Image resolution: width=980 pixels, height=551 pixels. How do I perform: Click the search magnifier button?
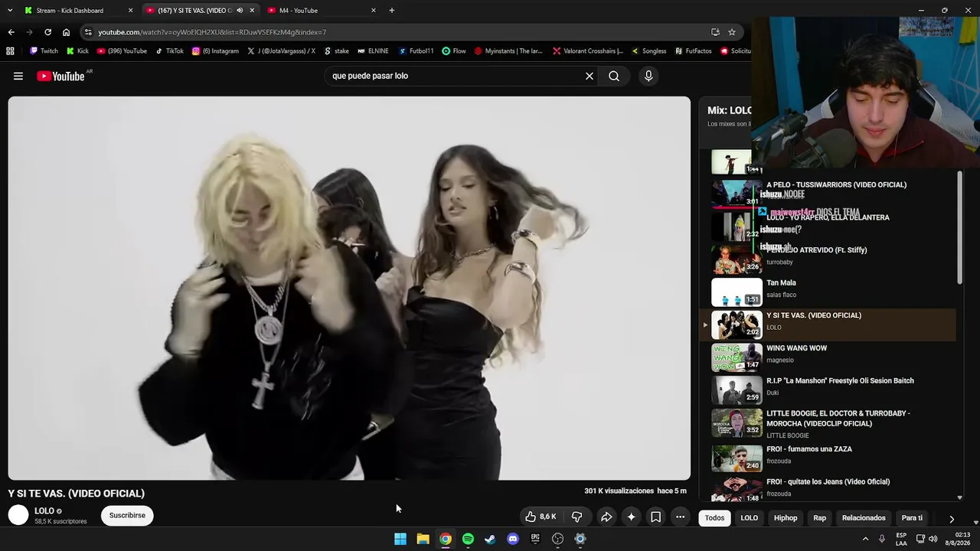tap(614, 76)
